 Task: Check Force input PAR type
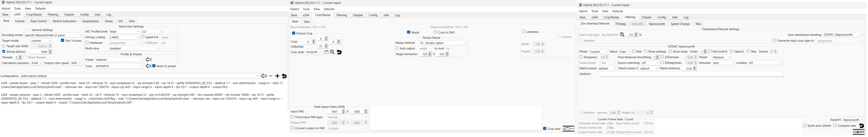click(292, 117)
